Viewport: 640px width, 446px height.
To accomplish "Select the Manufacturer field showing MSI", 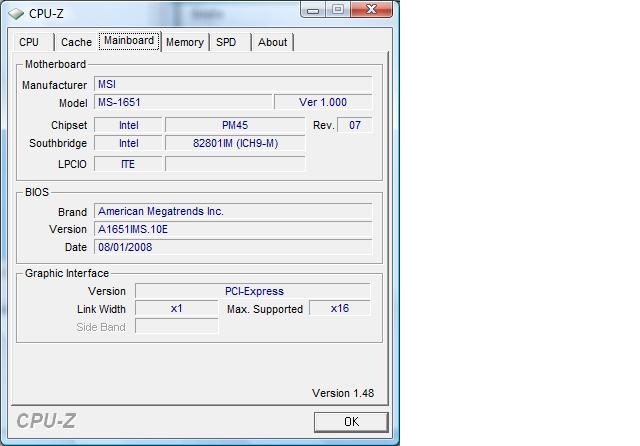I will pos(233,84).
